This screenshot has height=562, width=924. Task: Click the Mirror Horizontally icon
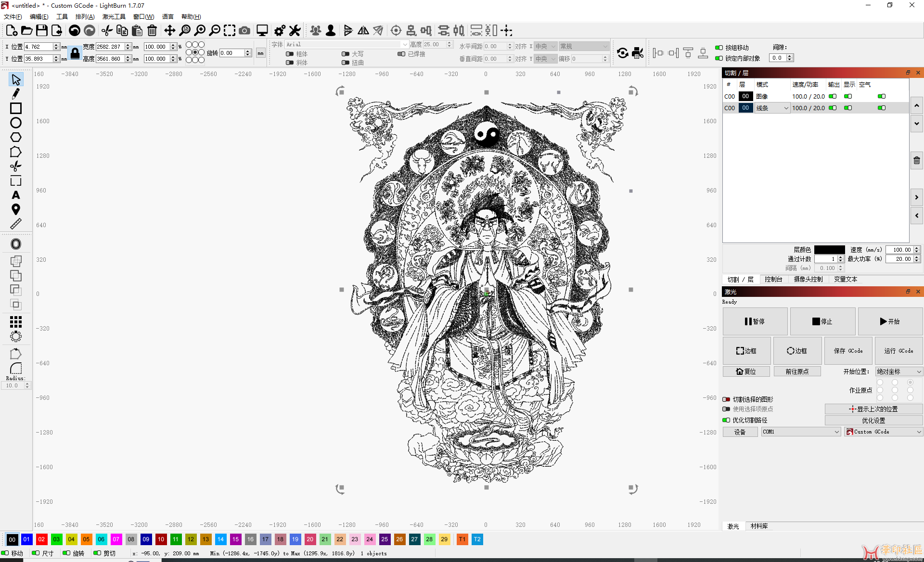[x=363, y=31]
